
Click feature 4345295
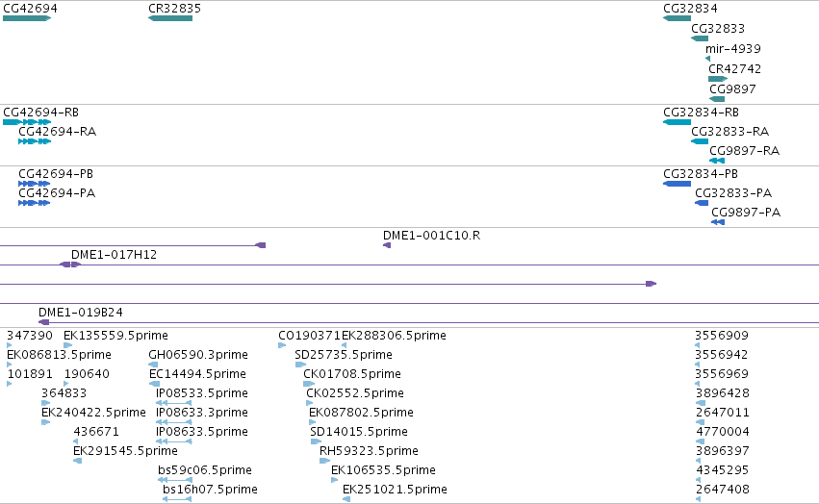[x=699, y=480]
